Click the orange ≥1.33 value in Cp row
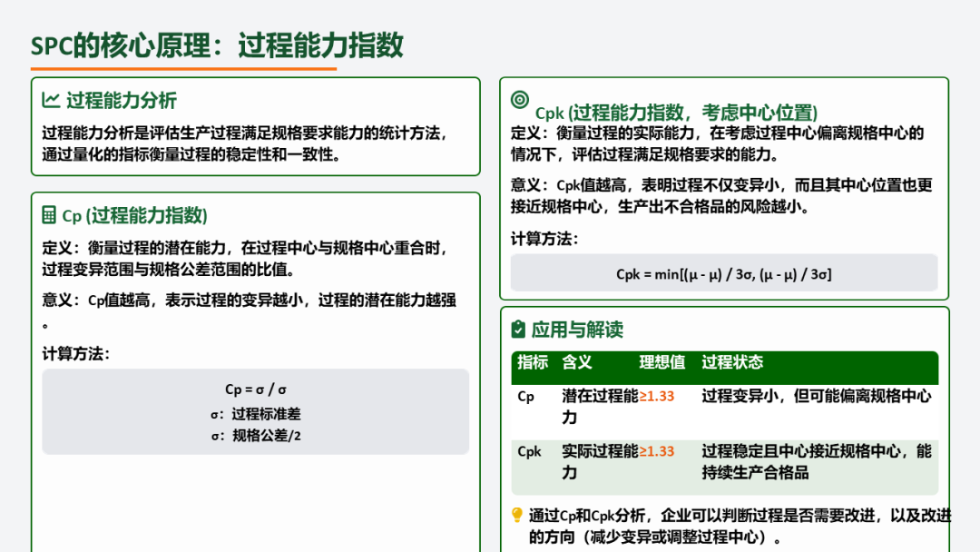Image resolution: width=980 pixels, height=552 pixels. click(x=657, y=397)
